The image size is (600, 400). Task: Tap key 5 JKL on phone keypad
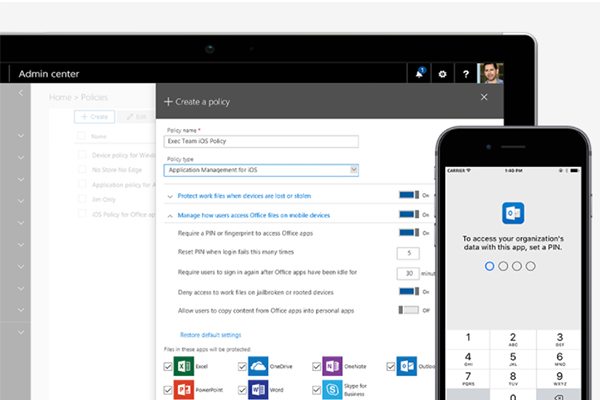click(x=513, y=359)
